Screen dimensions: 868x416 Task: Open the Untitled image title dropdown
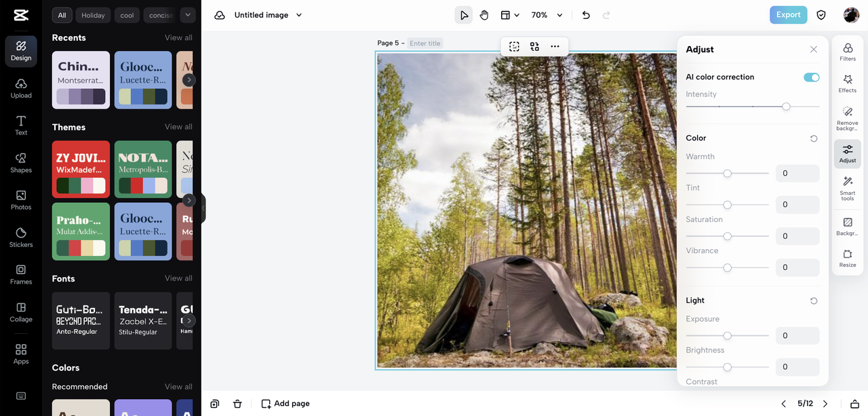(x=298, y=14)
